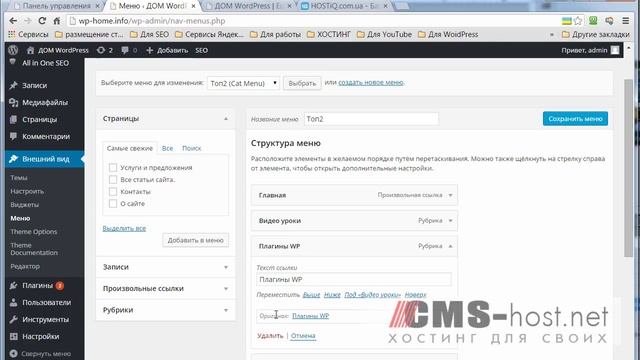This screenshot has height=360, width=640.
Task: Click Отмена link
Action: [303, 336]
